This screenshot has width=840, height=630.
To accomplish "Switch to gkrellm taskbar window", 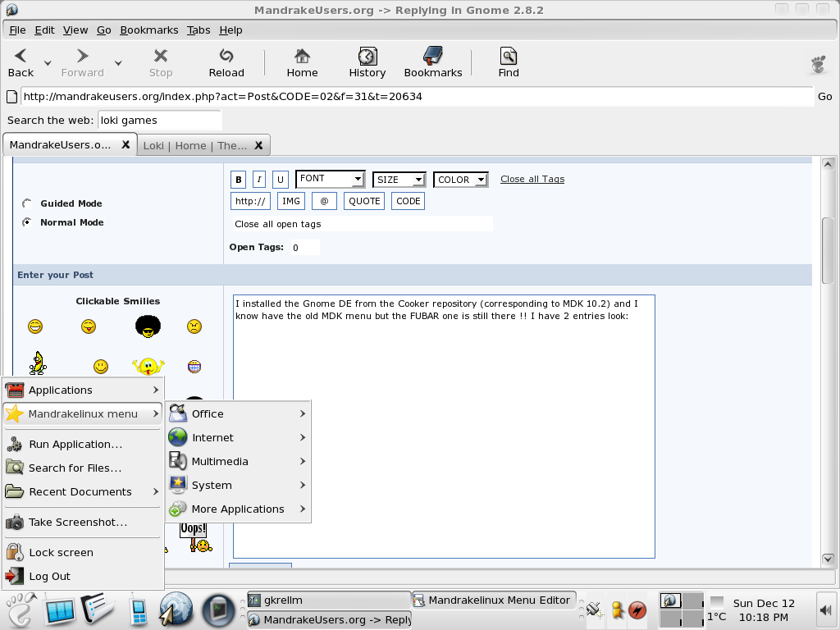I will pos(328,600).
